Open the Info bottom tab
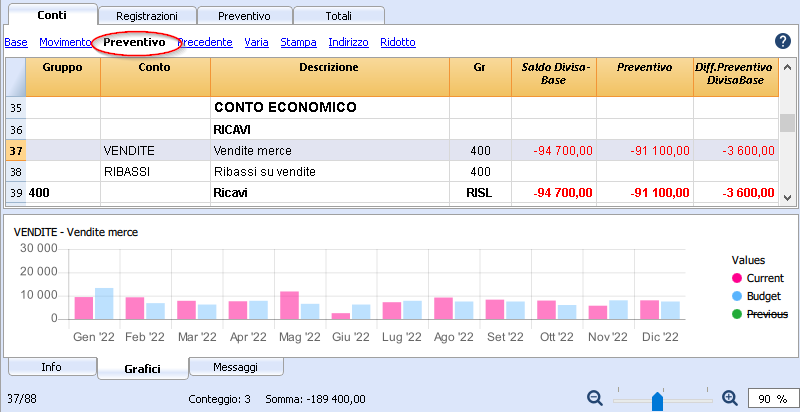This screenshot has height=412, width=800. 52,367
